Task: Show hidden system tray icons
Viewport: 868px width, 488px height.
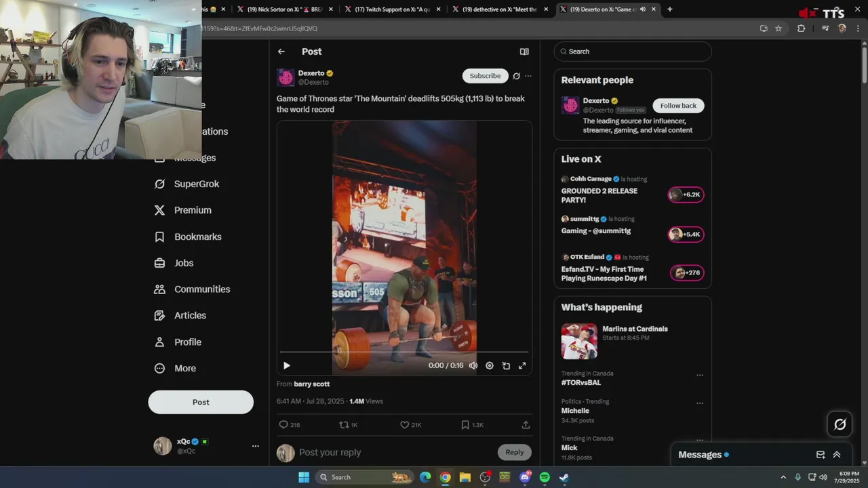Action: pos(783,477)
